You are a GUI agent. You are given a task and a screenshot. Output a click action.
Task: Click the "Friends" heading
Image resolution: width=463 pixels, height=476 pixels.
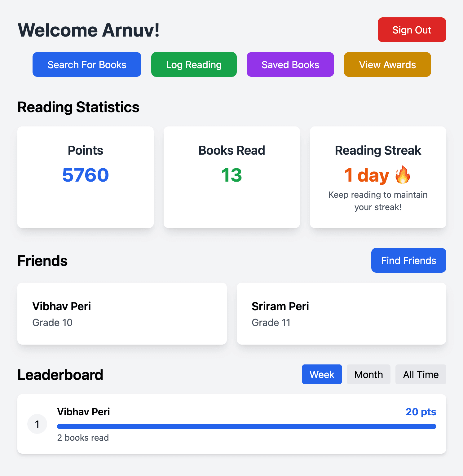point(42,261)
